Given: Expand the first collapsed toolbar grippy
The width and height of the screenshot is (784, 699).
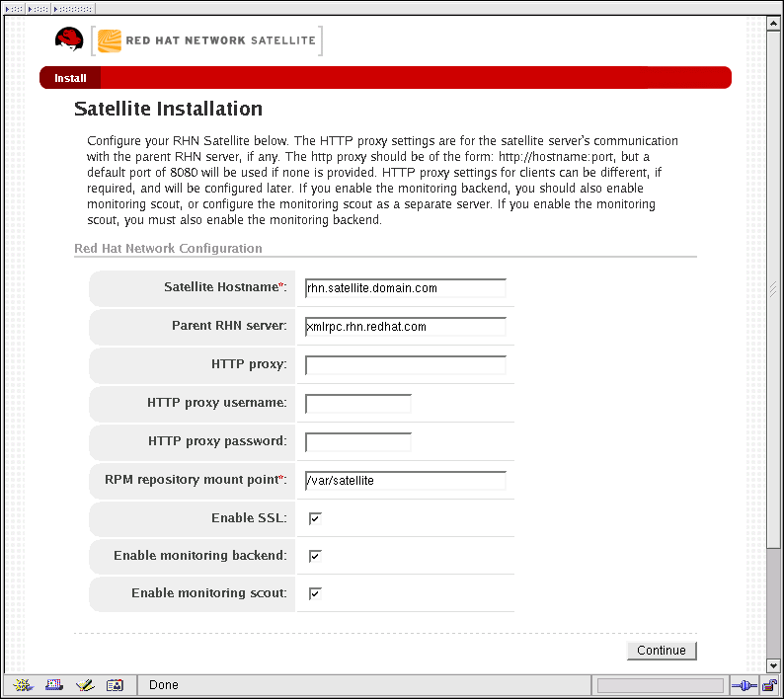Looking at the screenshot, I should click(14, 9).
